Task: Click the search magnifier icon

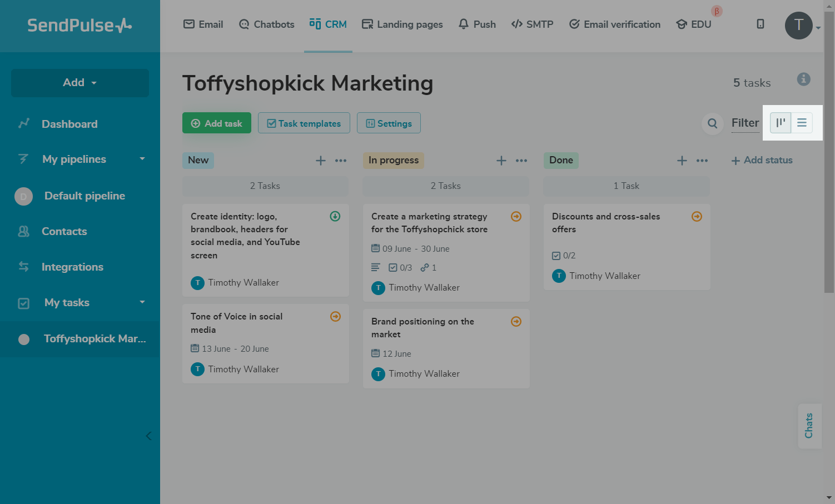Action: click(712, 123)
